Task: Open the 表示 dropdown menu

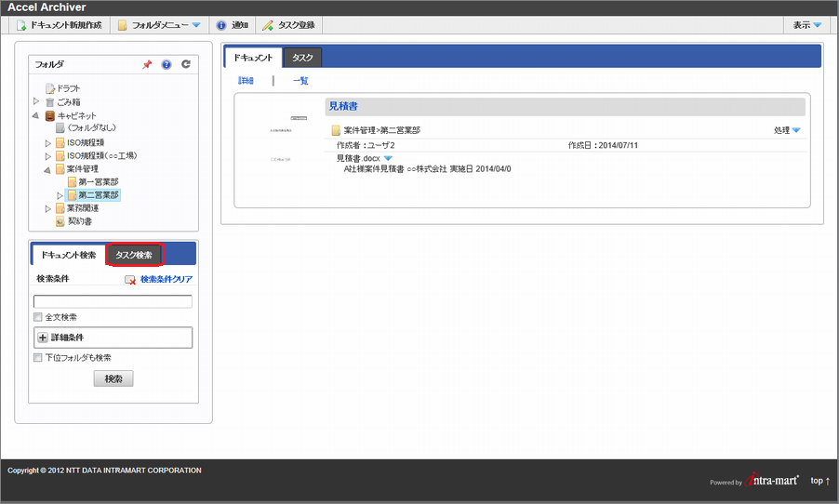Action: click(x=806, y=25)
